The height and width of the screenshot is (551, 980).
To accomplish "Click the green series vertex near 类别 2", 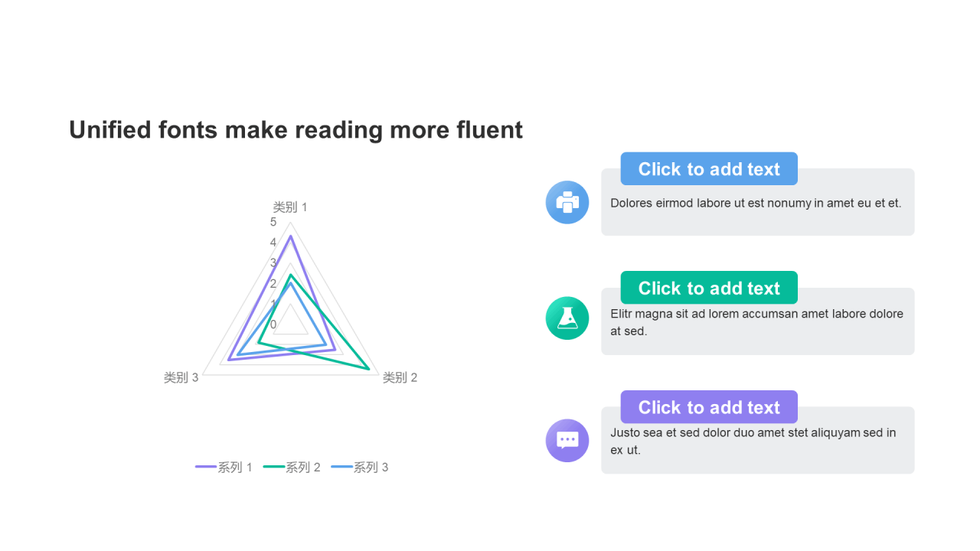I will click(x=370, y=370).
